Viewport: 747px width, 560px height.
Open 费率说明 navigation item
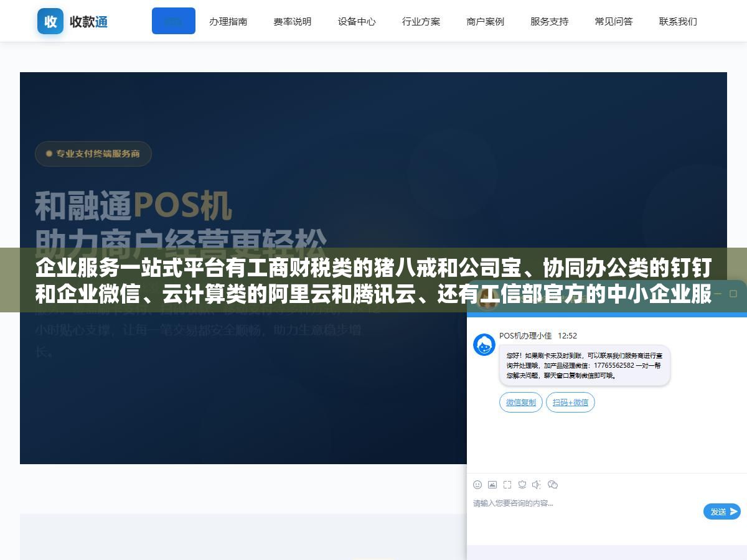pos(292,21)
